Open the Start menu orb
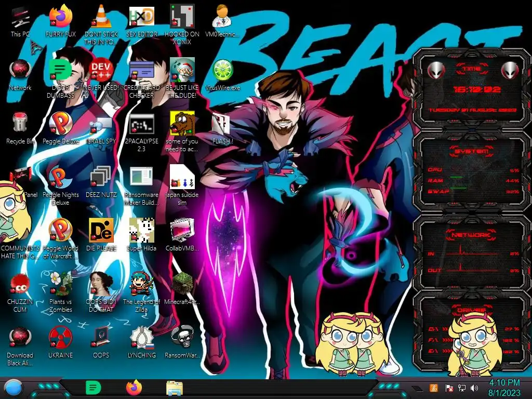Viewport: 532px width, 399px height. coord(14,388)
